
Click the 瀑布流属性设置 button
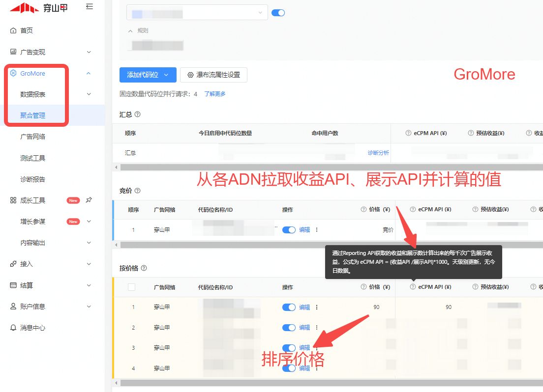(213, 75)
